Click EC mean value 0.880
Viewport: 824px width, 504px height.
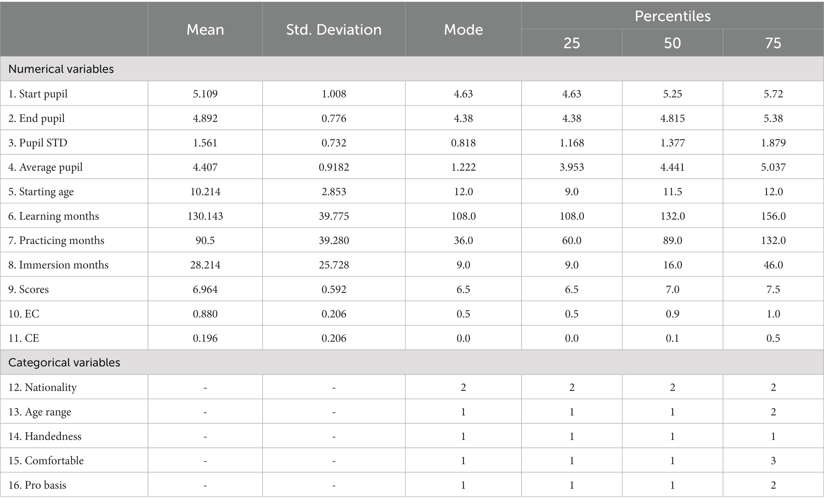click(205, 314)
